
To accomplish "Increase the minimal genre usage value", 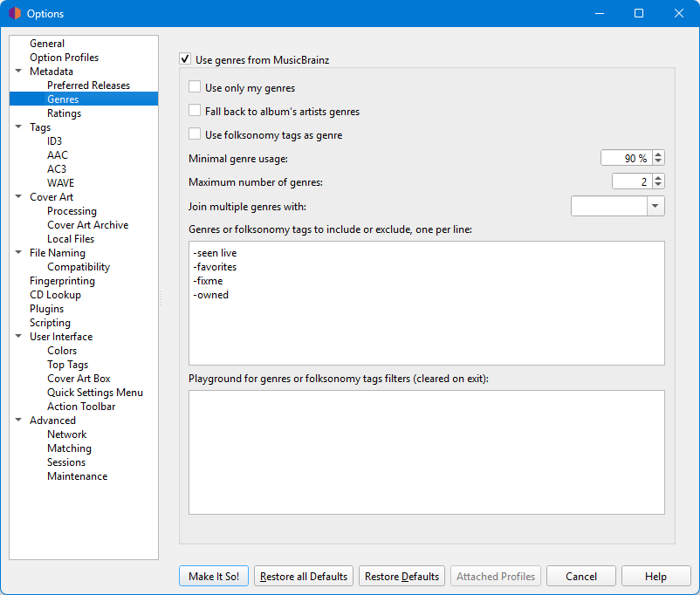I will pyautogui.click(x=658, y=154).
